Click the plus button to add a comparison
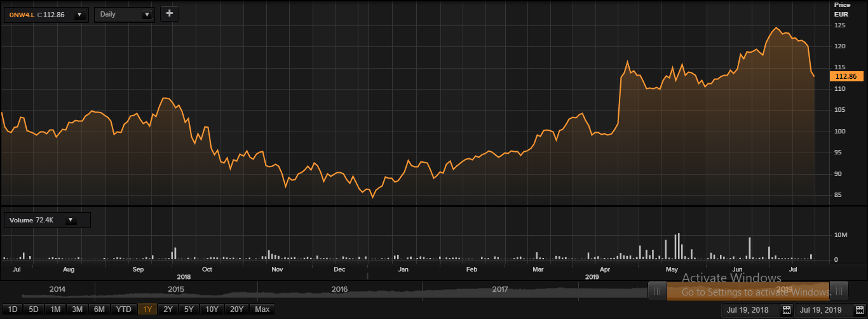Screen dimensions: 868x319 coord(170,13)
